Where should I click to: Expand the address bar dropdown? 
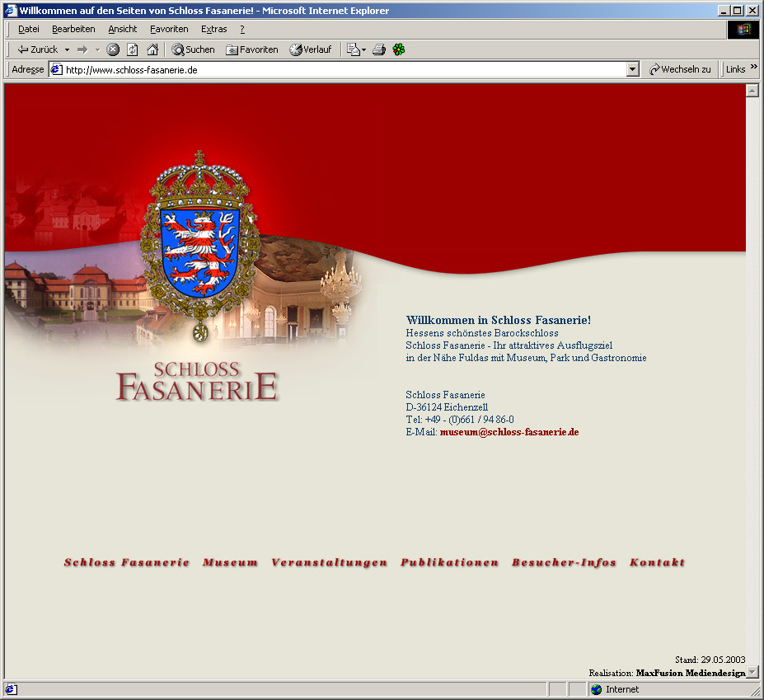pyautogui.click(x=632, y=70)
